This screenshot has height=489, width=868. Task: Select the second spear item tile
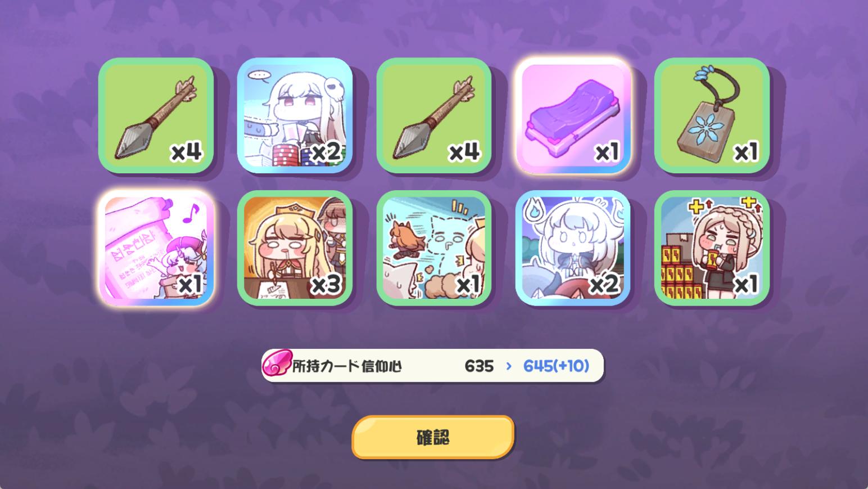click(x=433, y=115)
